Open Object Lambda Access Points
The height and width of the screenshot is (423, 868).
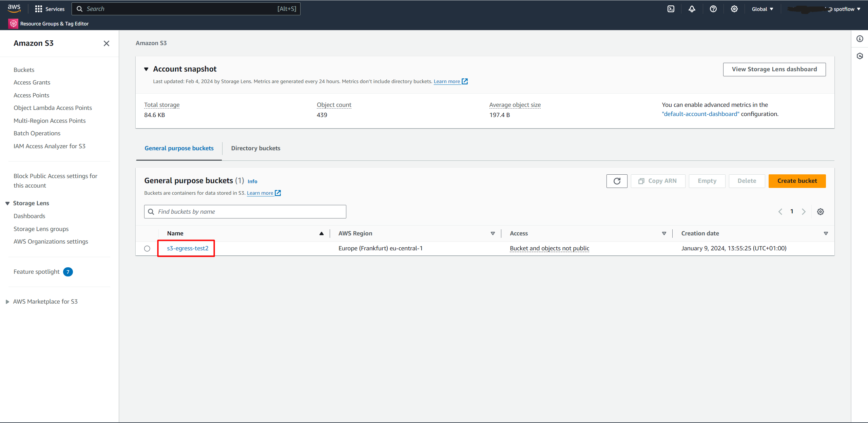pos(53,108)
